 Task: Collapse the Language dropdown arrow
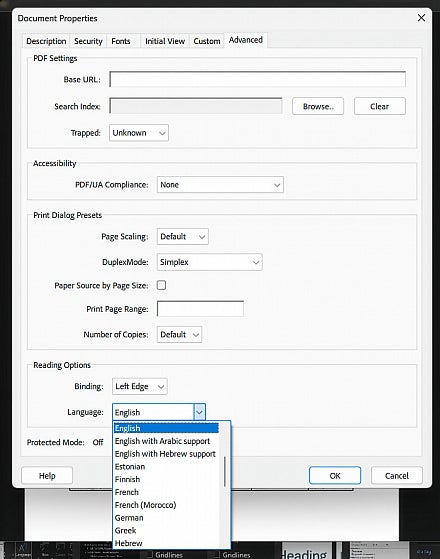point(199,412)
